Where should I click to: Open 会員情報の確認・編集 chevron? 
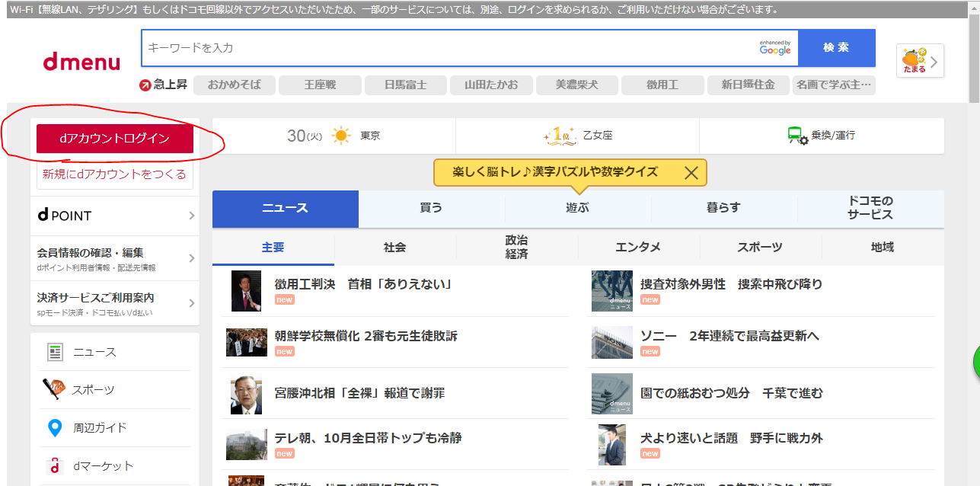191,258
